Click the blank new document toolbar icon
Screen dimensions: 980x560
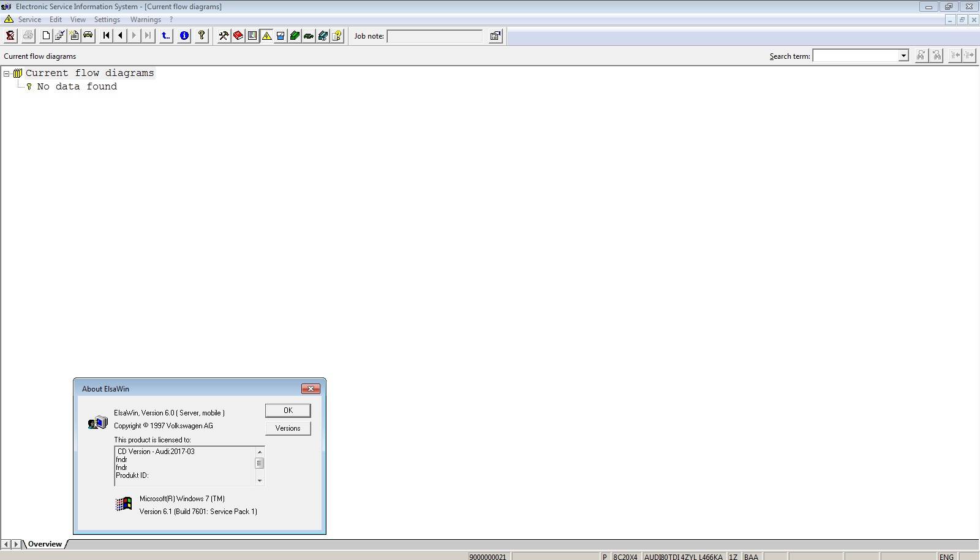point(46,36)
